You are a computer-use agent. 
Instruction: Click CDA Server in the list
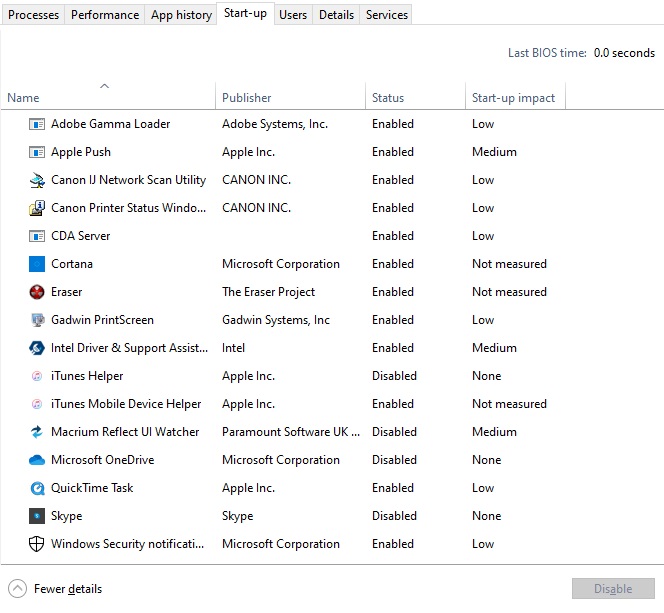pyautogui.click(x=80, y=236)
